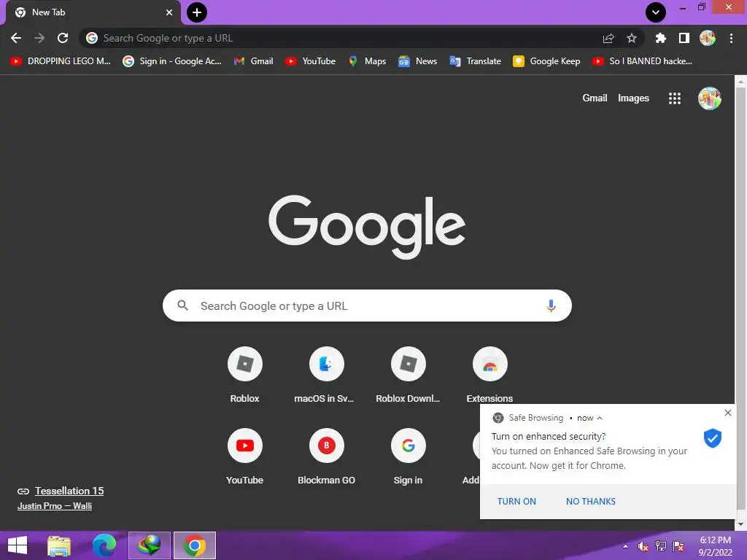Screen dimensions: 747x560
Task: Open Internet Download Manager taskbar icon
Action: [x=149, y=545]
